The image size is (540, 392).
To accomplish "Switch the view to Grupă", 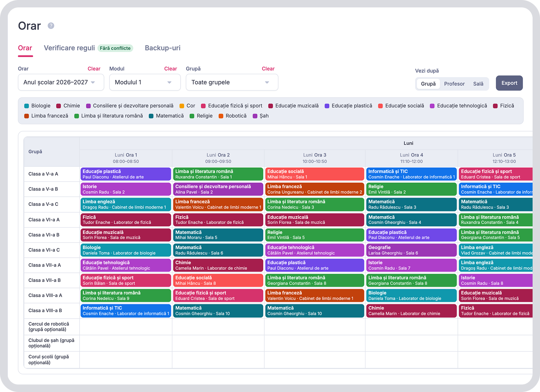I will click(x=428, y=84).
